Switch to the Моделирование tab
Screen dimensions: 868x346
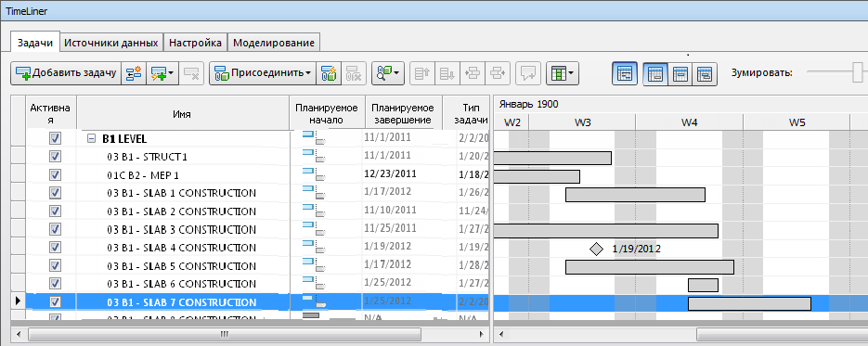click(274, 43)
